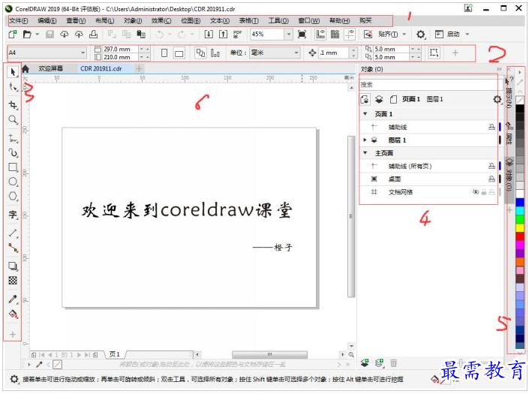
Task: Set page to Portrait orientation
Action: 164,53
